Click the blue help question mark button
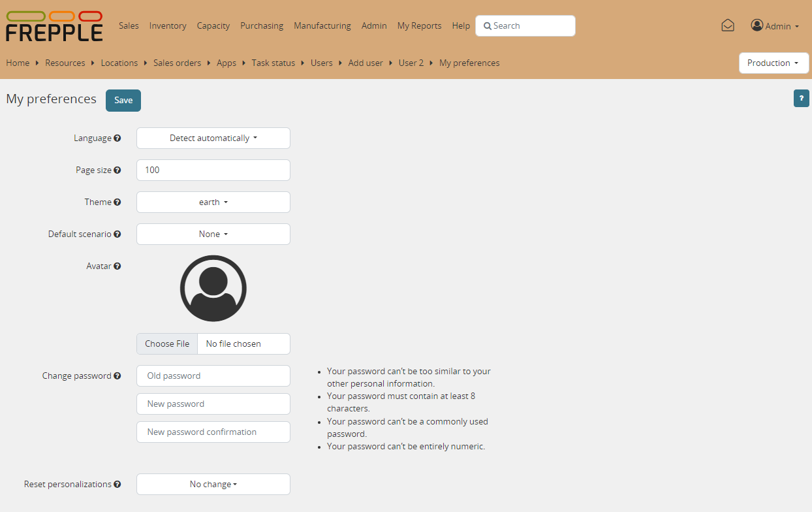The image size is (812, 512). click(802, 98)
